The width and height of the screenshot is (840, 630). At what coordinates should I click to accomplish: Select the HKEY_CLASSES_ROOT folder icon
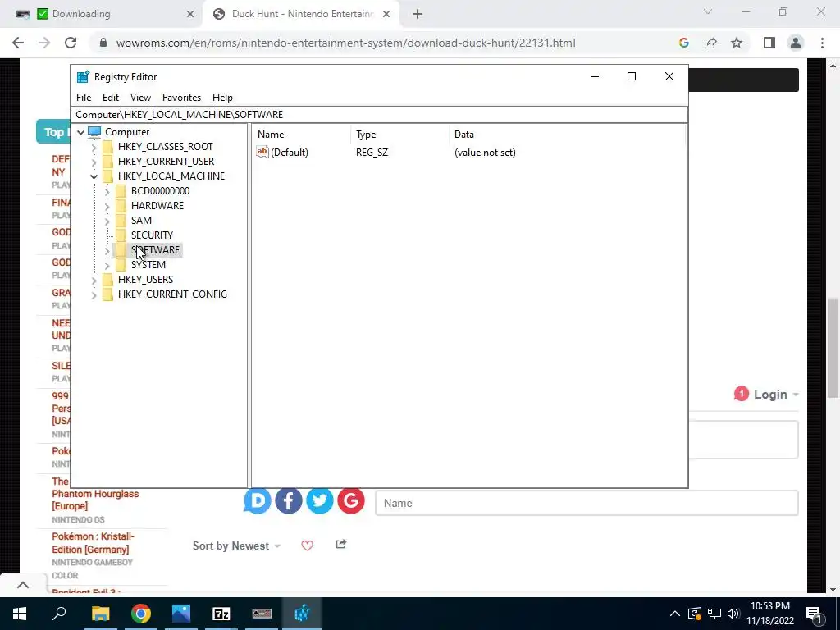tap(107, 147)
